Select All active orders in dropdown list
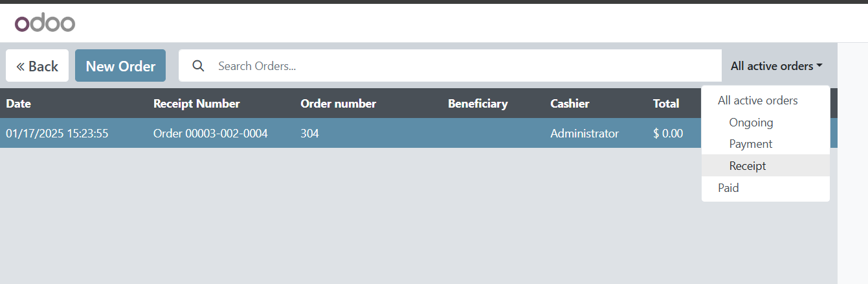868x284 pixels. point(757,101)
